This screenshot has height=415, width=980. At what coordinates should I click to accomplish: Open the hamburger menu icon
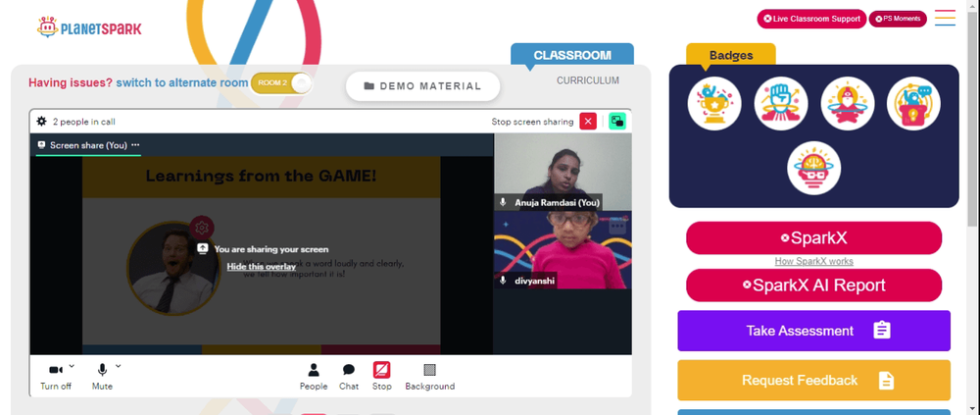[x=945, y=18]
